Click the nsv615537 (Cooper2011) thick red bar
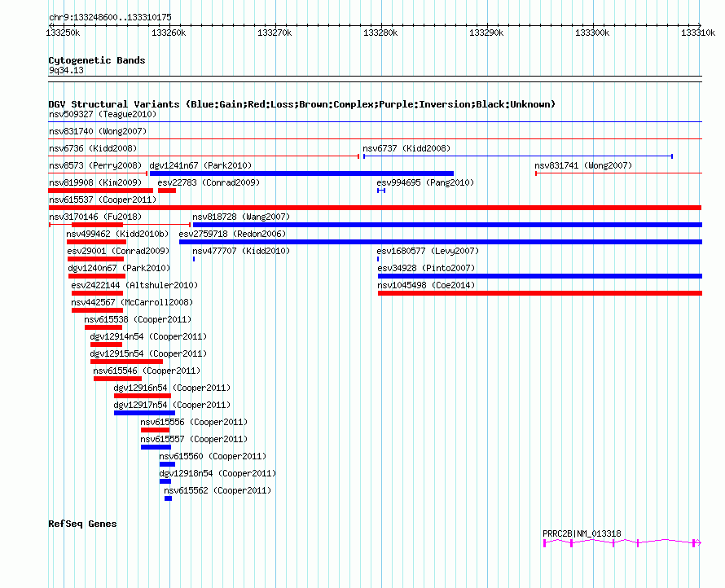 point(375,208)
